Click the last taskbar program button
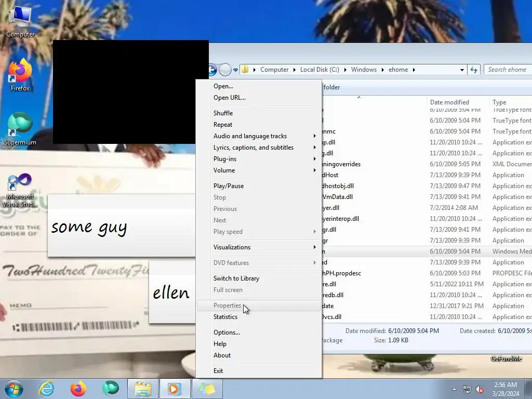The width and height of the screenshot is (532, 399). [x=207, y=389]
